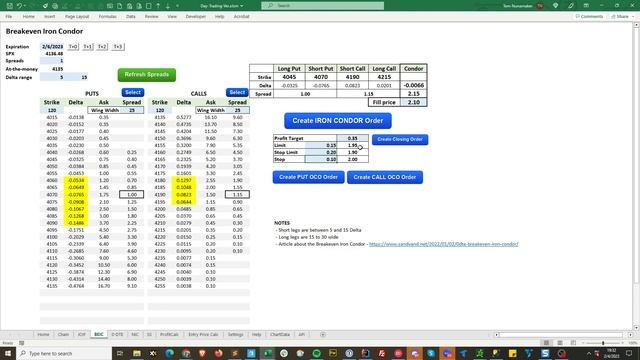
Task: Switch to the ProfitCalc sheet tab
Action: (169, 335)
